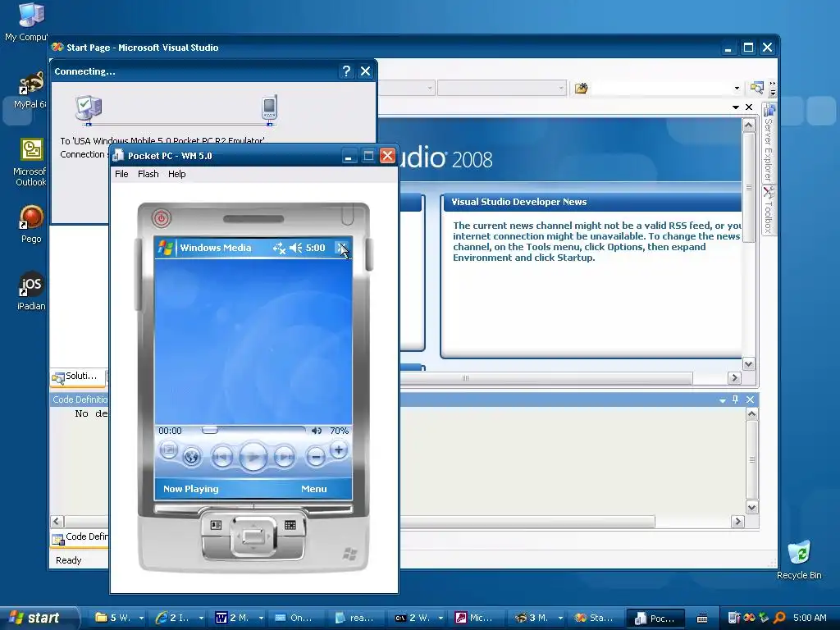Tap the Menu softkey in Windows Media
The width and height of the screenshot is (840, 630).
point(314,489)
